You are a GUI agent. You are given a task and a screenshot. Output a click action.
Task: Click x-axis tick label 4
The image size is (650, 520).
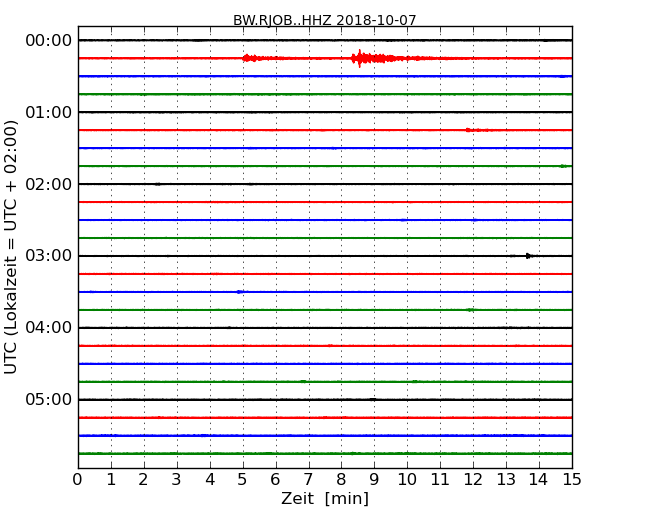[210, 479]
